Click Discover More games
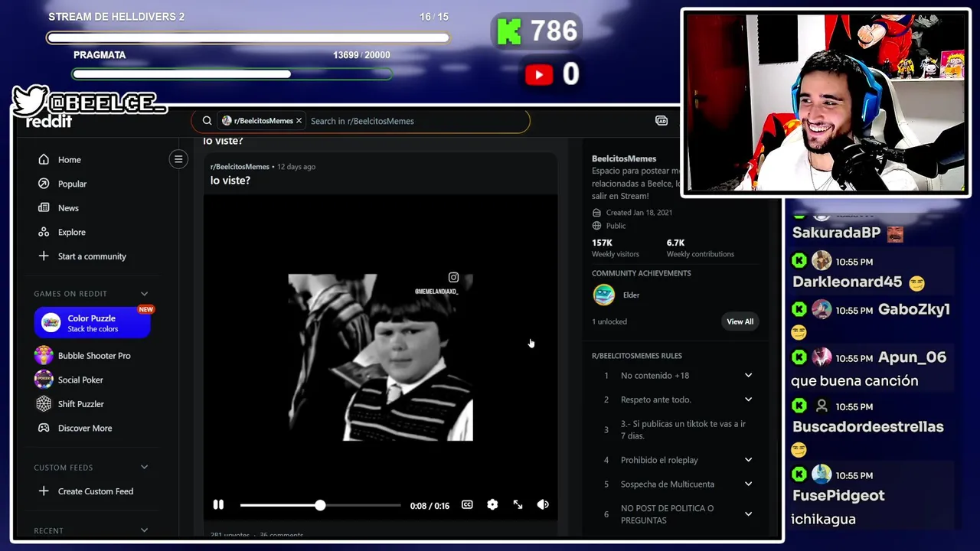Viewport: 980px width, 551px height. pyautogui.click(x=84, y=429)
